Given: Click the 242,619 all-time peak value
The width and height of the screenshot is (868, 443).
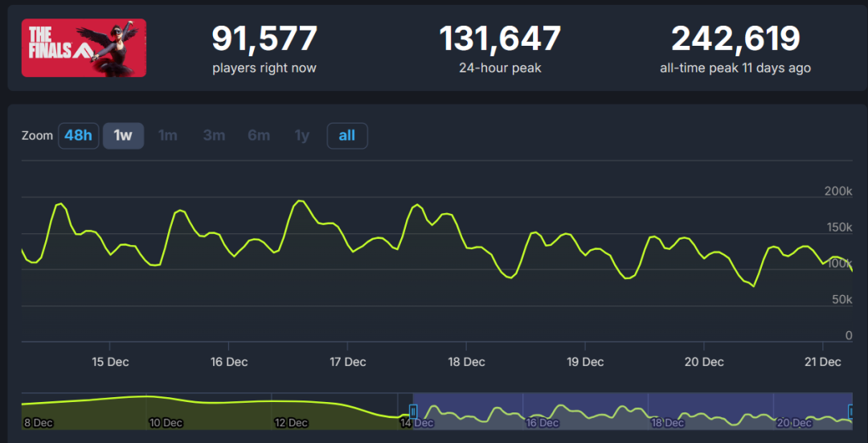Looking at the screenshot, I should (735, 39).
